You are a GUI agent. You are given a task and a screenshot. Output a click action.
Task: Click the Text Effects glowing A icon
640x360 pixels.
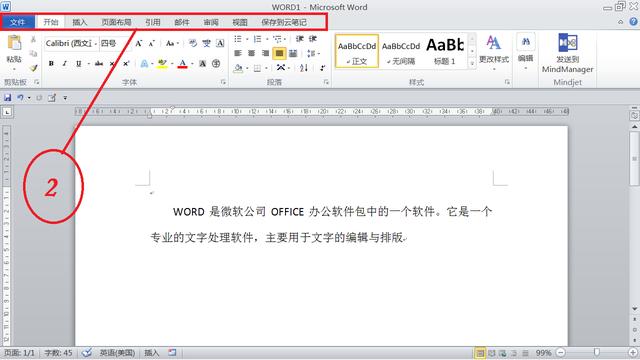coord(144,64)
